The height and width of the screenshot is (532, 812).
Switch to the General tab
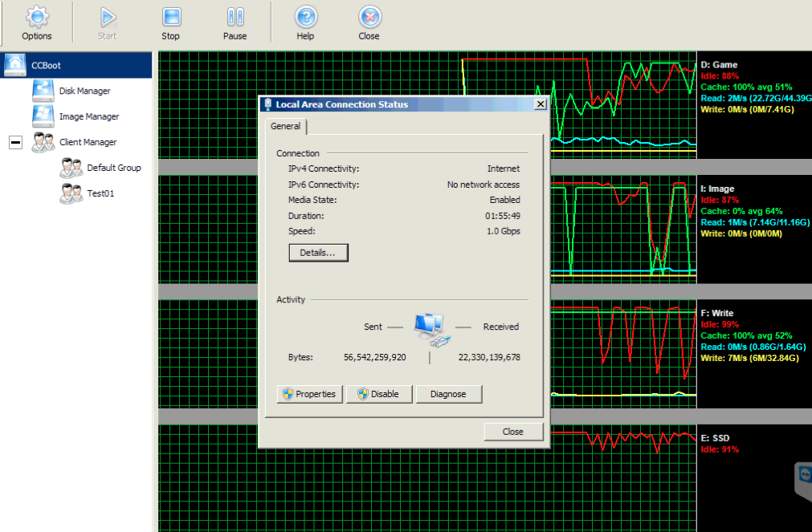[286, 126]
